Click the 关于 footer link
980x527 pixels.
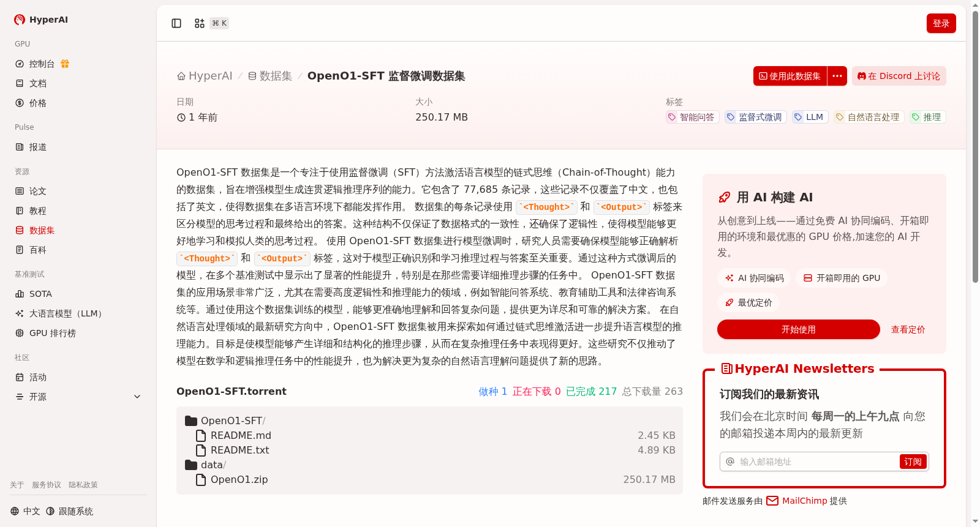pos(17,485)
